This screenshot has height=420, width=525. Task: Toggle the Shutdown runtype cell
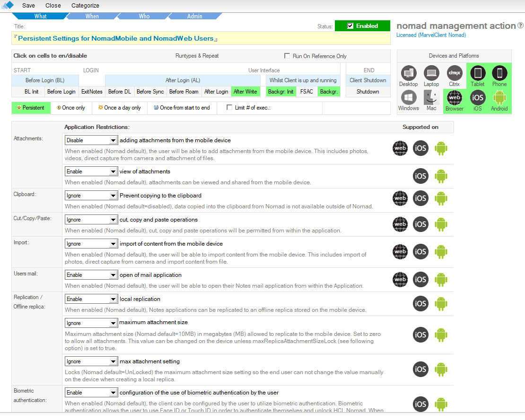pyautogui.click(x=367, y=92)
